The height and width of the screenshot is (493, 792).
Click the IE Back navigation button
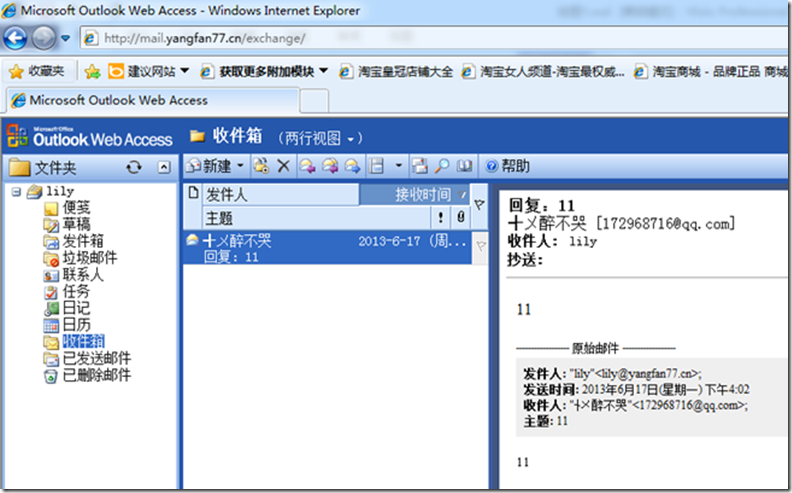15,37
